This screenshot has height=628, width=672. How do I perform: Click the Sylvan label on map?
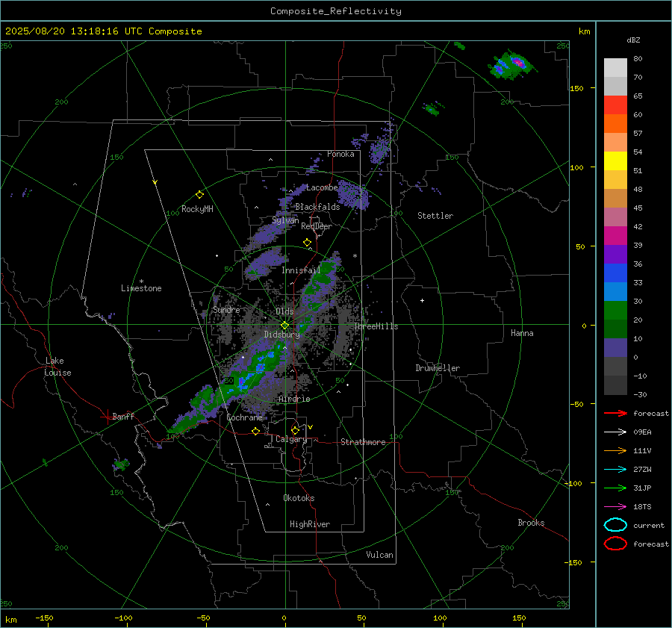coord(285,220)
